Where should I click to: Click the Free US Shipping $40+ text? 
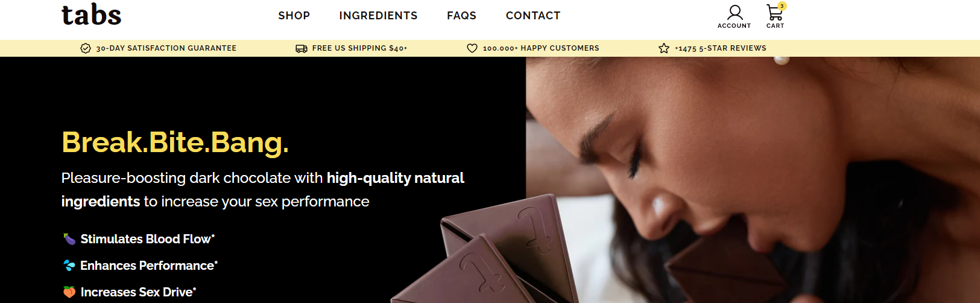360,48
